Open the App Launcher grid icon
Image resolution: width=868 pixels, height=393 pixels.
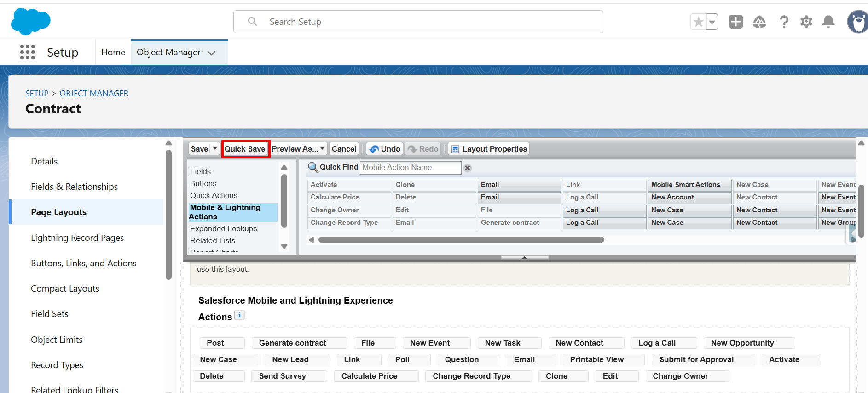coord(28,52)
